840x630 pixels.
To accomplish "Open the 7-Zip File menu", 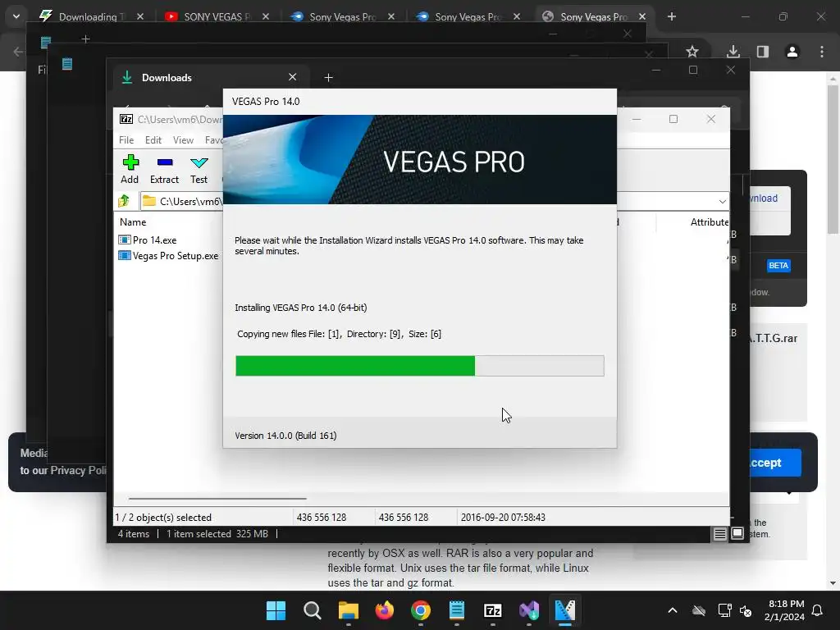I will point(126,139).
